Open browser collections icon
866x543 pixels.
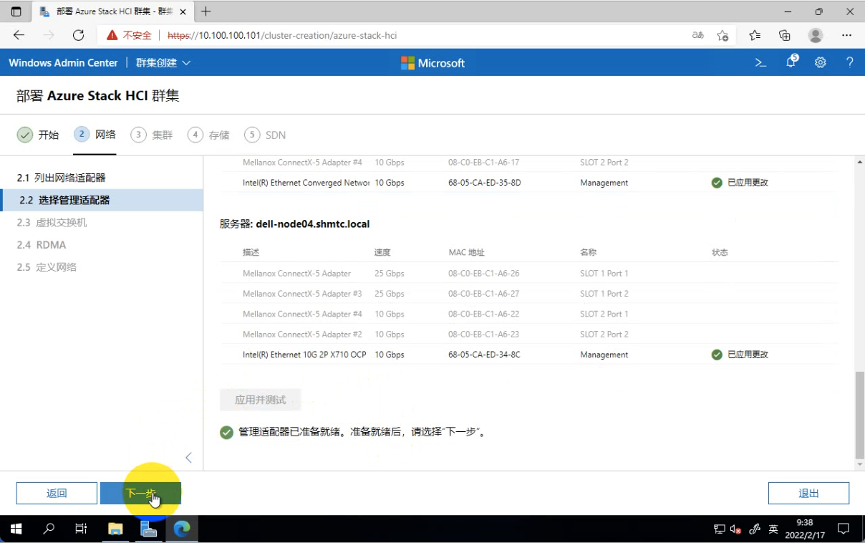(x=785, y=35)
